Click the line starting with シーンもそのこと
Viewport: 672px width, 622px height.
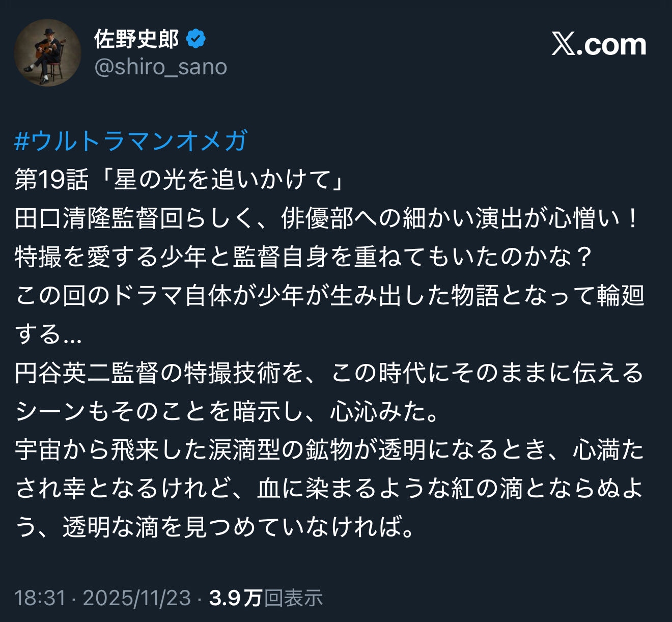pyautogui.click(x=227, y=411)
